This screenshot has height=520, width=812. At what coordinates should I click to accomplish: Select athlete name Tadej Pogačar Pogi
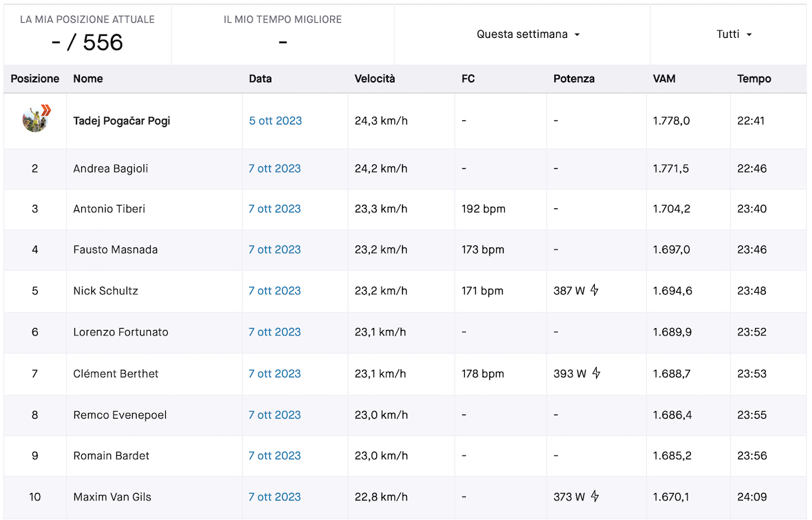tap(122, 121)
